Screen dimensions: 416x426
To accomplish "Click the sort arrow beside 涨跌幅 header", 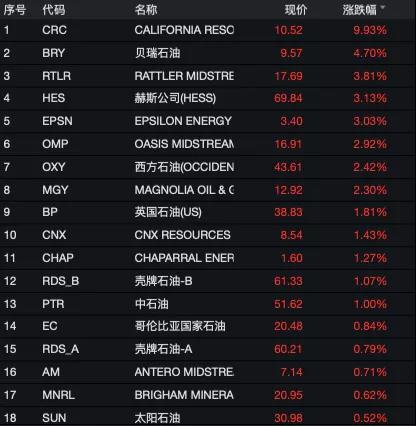I will click(383, 7).
